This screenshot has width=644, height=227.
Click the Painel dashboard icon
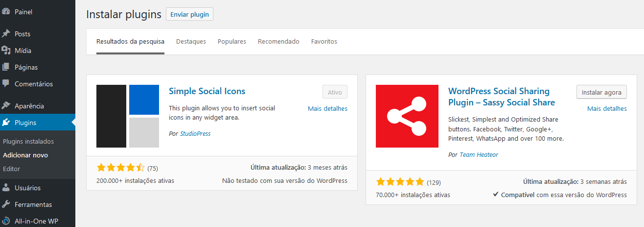[6, 11]
